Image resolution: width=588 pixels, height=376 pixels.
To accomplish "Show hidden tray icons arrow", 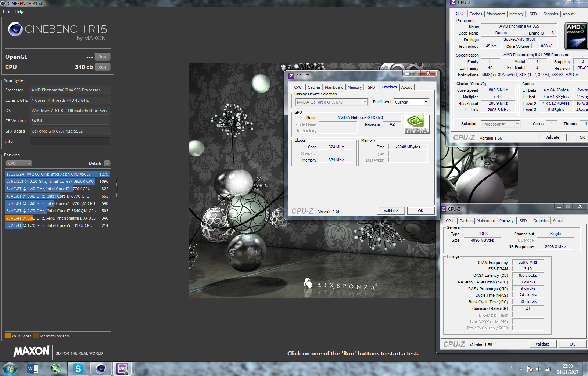I will [521, 369].
